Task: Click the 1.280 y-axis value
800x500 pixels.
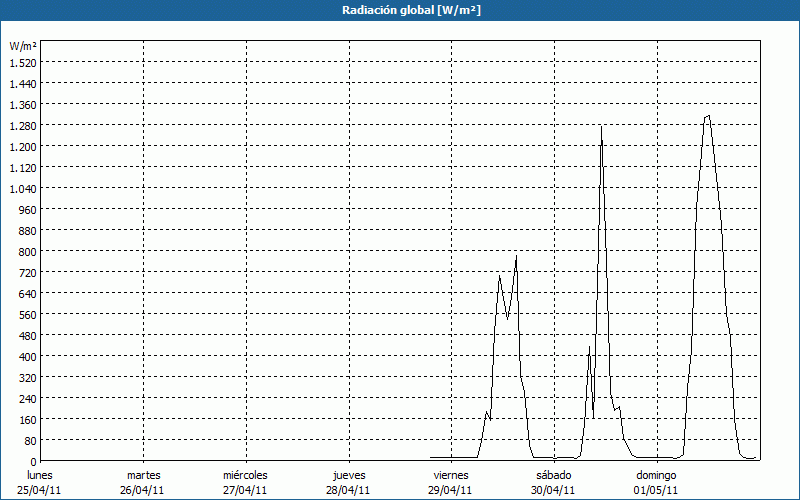Action: click(23, 126)
